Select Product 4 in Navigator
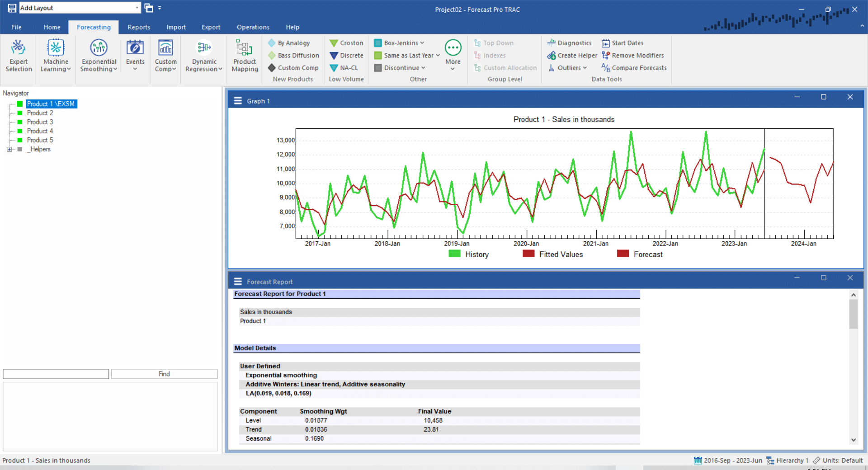This screenshot has width=868, height=470. (x=40, y=131)
